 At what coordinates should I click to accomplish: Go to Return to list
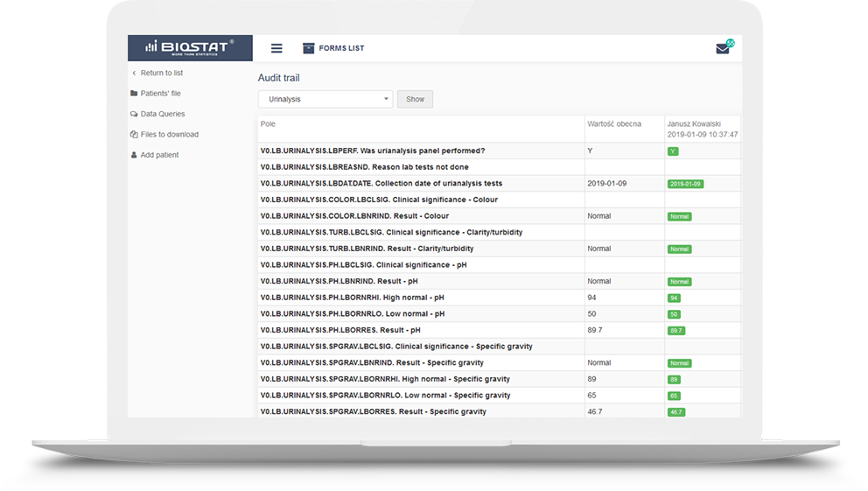pyautogui.click(x=162, y=74)
